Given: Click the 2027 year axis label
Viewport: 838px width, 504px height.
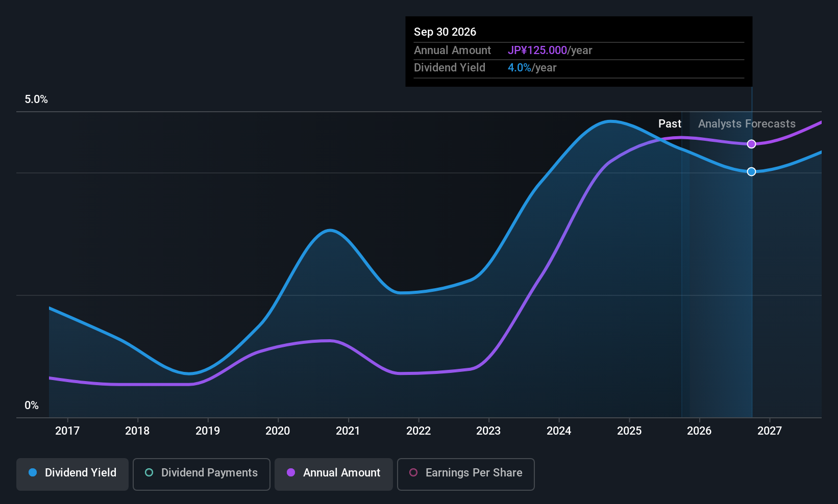Looking at the screenshot, I should pos(770,431).
